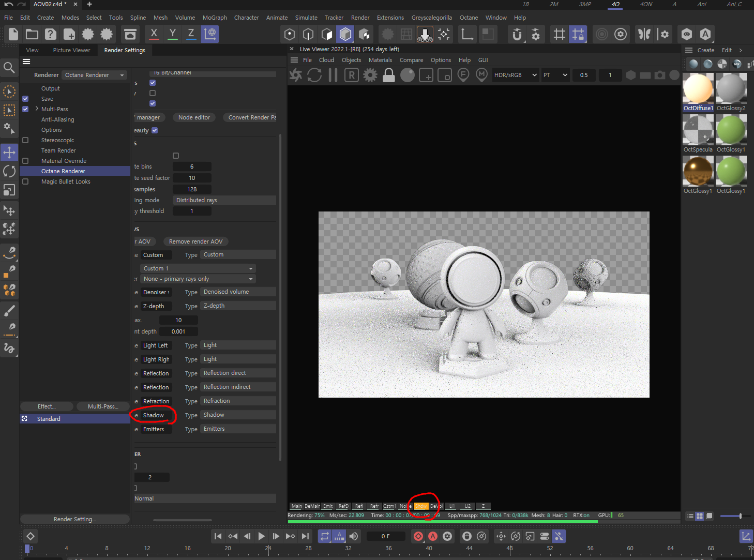Open Octane settings gear in Live Viewer
Screen dimensions: 754x560
[370, 75]
